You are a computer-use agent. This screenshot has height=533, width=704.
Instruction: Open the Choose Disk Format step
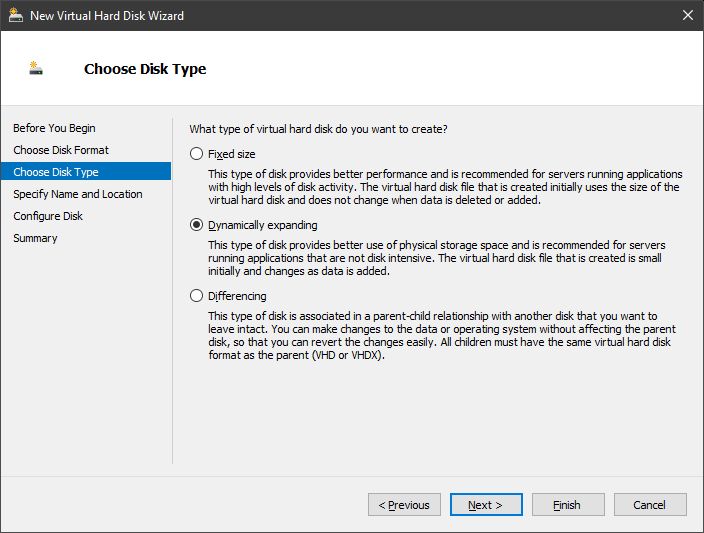(x=61, y=150)
